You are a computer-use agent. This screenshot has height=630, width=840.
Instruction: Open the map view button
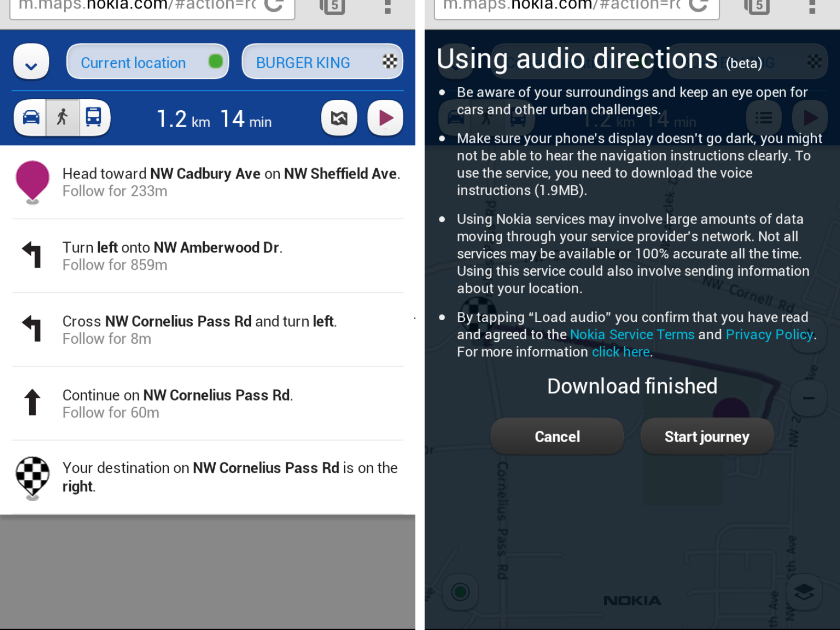(x=339, y=118)
